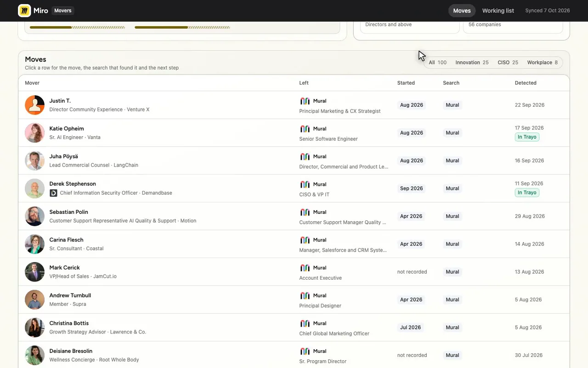588x368 pixels.
Task: Click Mural search tag in Carina Flesch row
Action: [452, 244]
